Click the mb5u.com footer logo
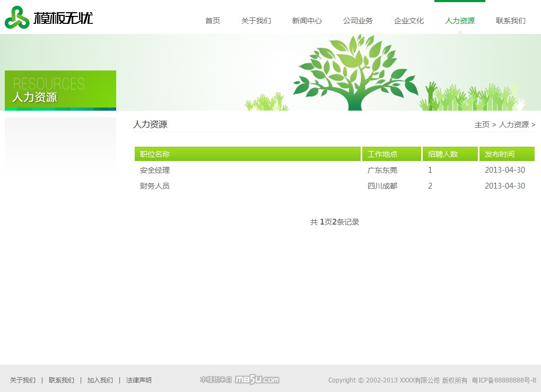Screen dimensions: 541x392 click(x=257, y=380)
